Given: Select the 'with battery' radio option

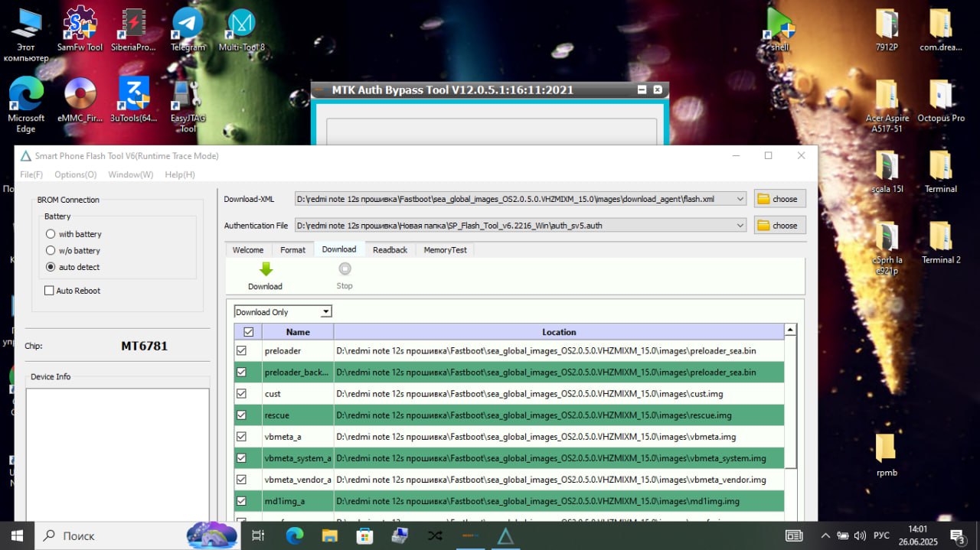Looking at the screenshot, I should [51, 234].
